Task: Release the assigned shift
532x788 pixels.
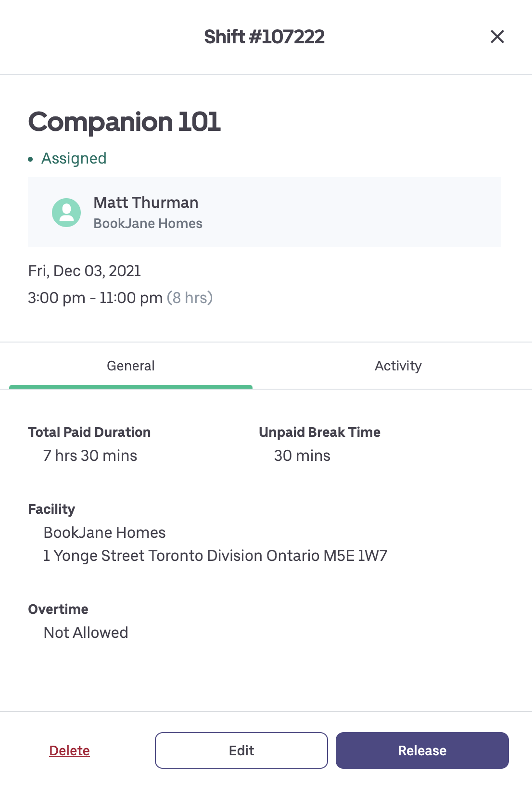Action: coord(422,750)
